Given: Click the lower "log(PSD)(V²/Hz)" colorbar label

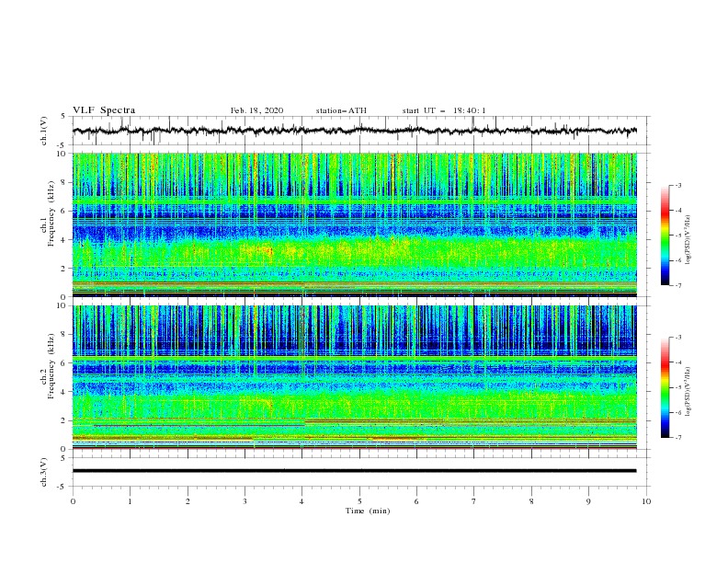Looking at the screenshot, I should pyautogui.click(x=689, y=392).
